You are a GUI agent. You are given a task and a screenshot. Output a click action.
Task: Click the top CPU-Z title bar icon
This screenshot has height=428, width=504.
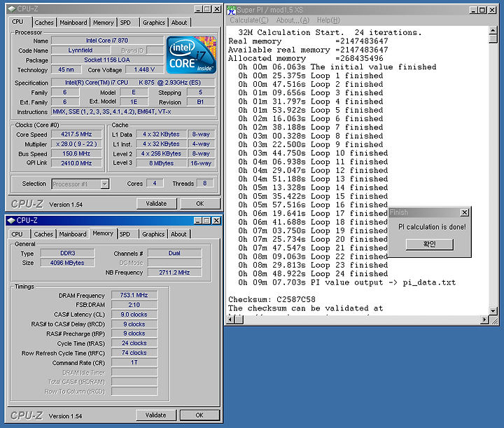coord(12,9)
